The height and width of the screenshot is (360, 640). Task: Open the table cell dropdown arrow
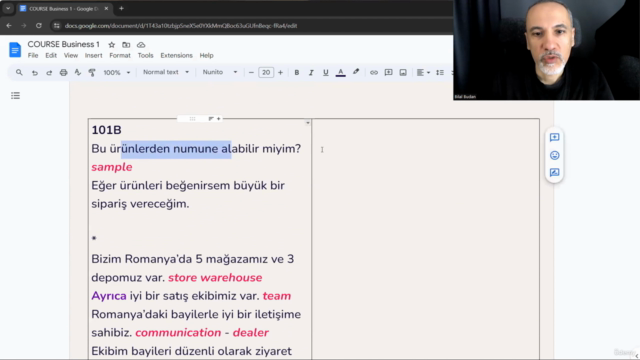point(308,123)
